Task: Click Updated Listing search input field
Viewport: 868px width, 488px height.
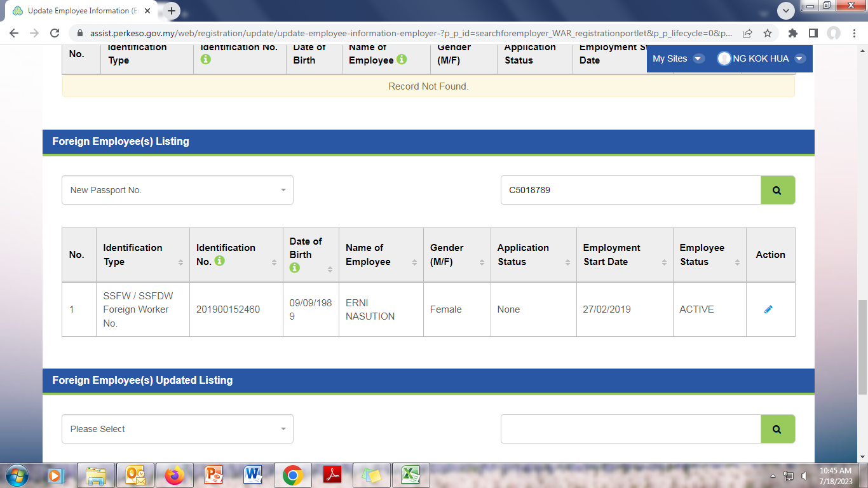Action: point(631,429)
